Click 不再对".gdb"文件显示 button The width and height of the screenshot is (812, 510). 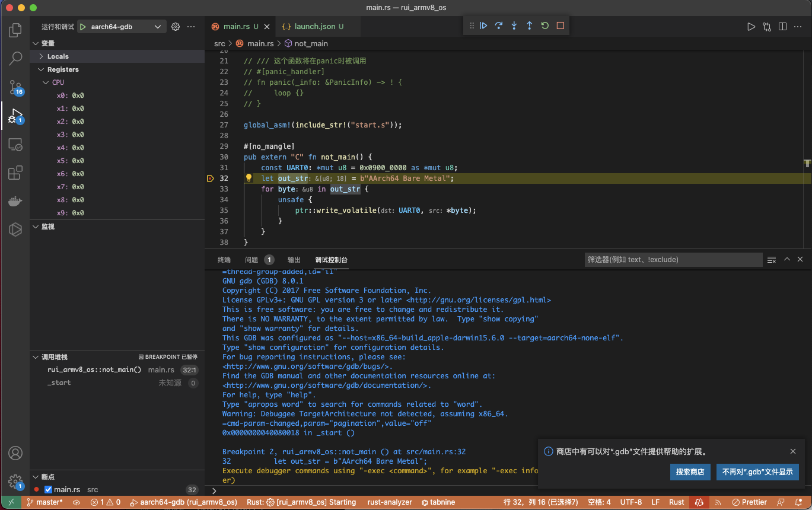point(757,472)
